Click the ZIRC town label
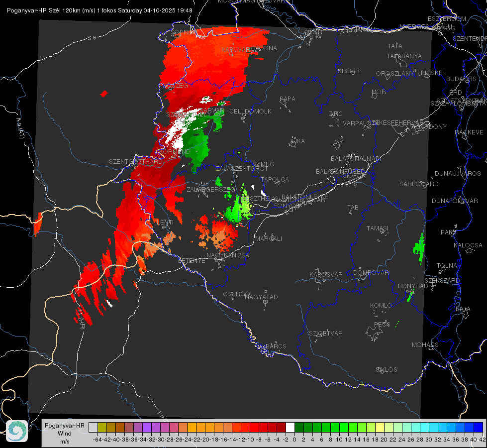487x448 pixels. click(x=336, y=114)
